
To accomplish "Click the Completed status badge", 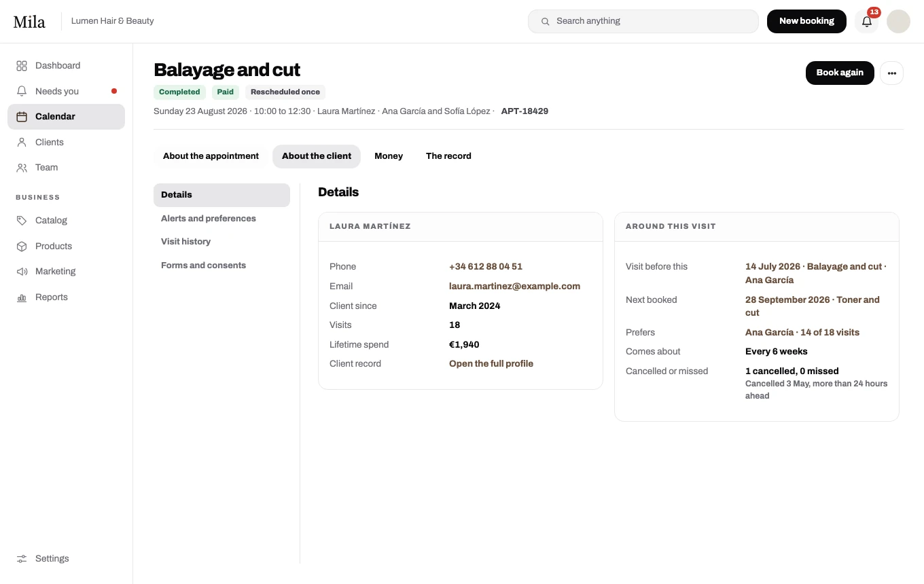I will pyautogui.click(x=179, y=92).
